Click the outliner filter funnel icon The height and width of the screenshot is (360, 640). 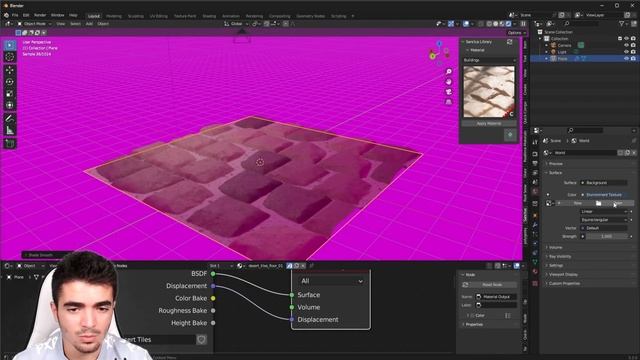tap(622, 24)
